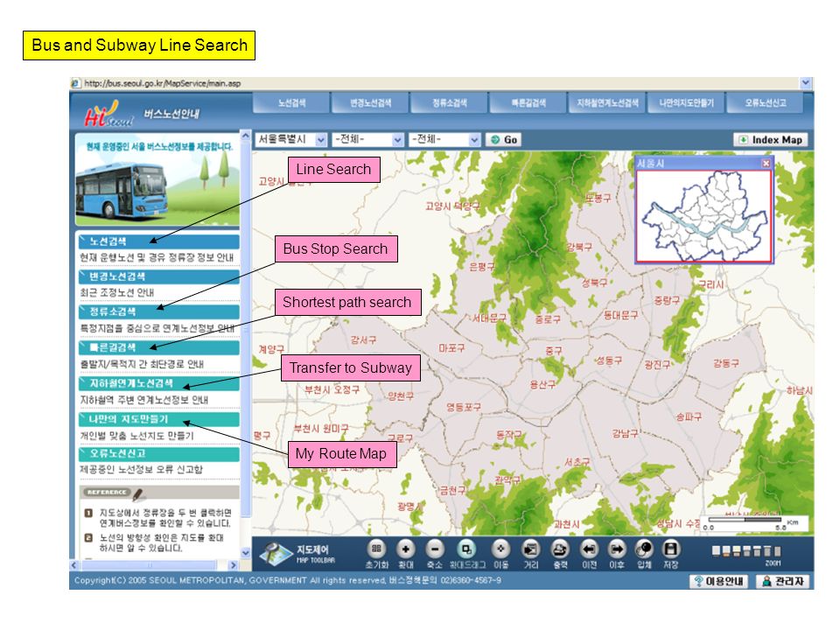Screen dimensions: 840x630
Task: Click the left panel scroll-right arrow
Action: coord(233,565)
